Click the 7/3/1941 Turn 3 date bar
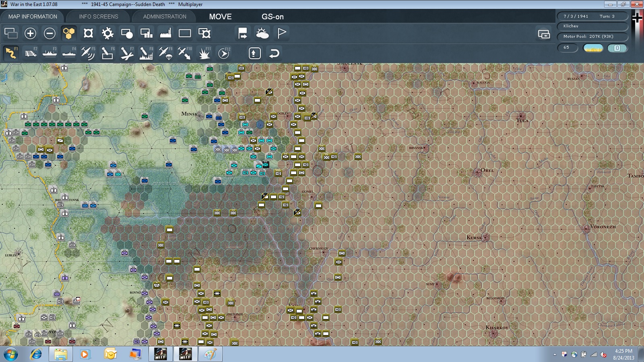The height and width of the screenshot is (362, 644). point(592,16)
